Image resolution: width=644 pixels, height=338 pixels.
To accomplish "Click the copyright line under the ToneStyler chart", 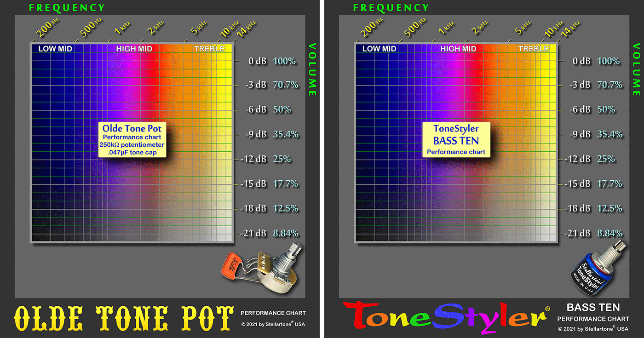I will point(593,329).
